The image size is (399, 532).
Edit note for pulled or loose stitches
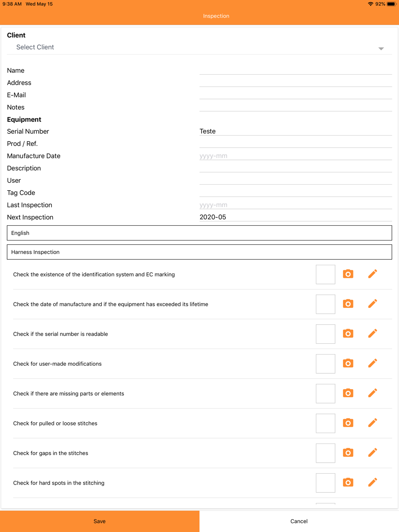373,423
